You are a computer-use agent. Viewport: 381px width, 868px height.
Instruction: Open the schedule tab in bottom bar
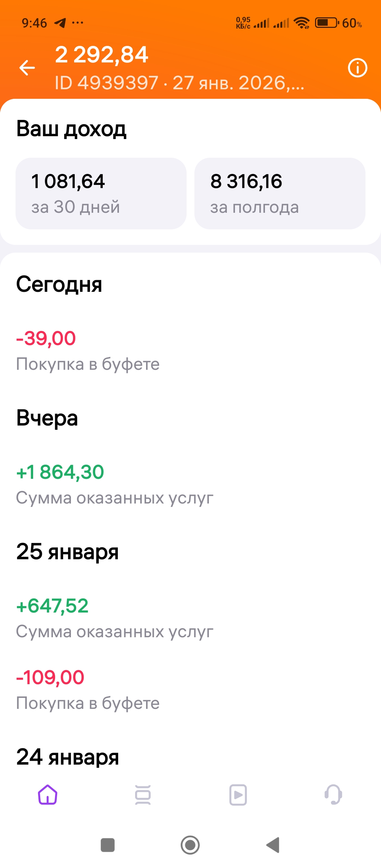[143, 795]
